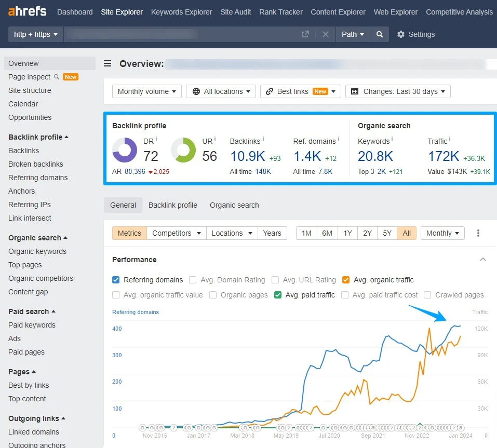Enable the Organic pages checkbox
The image size is (497, 448).
coord(213,295)
